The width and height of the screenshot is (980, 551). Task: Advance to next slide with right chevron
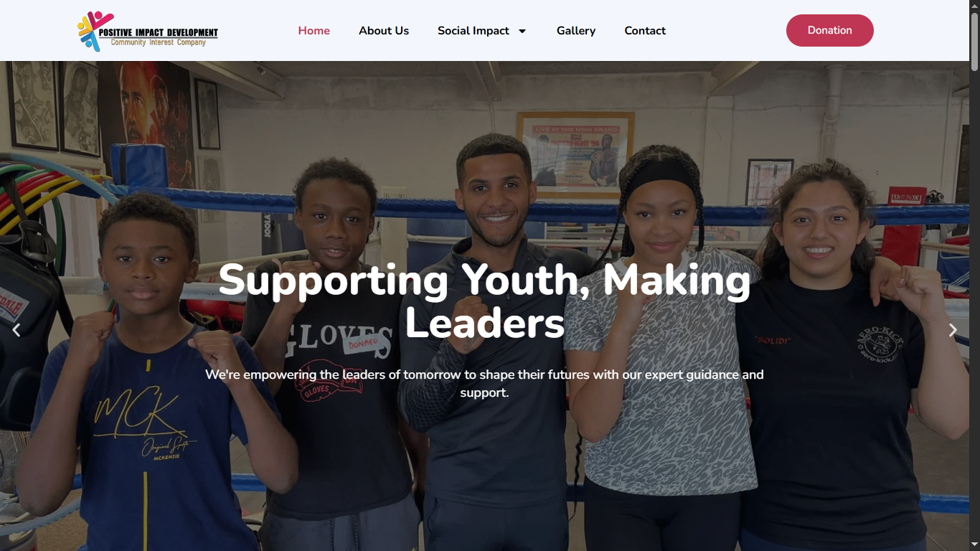(x=953, y=330)
